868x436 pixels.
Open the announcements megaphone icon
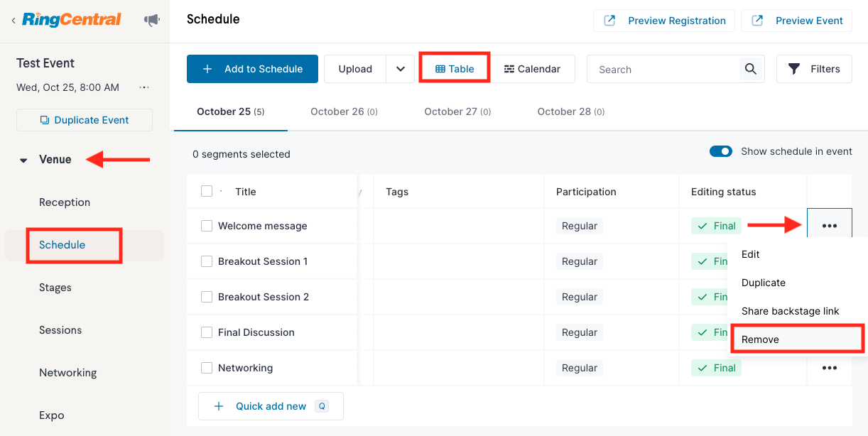[x=152, y=20]
